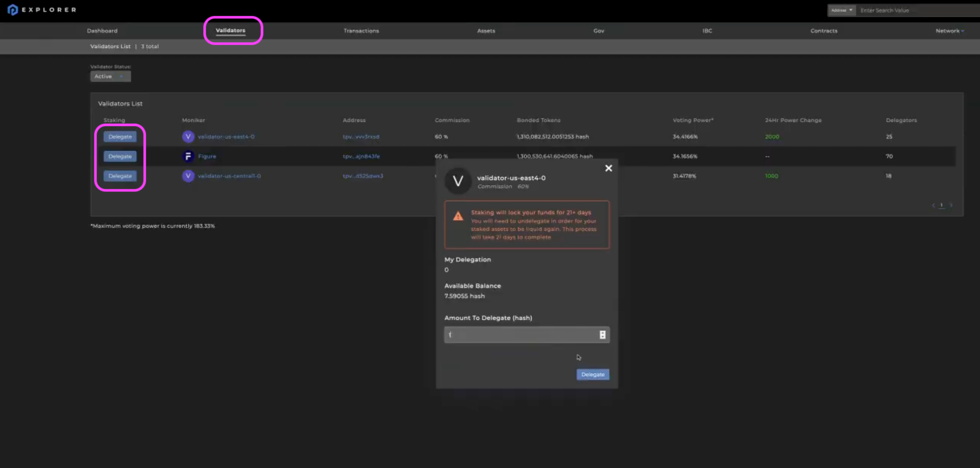Screen dimensions: 980x468
Task: Expand the Network menu dropdown
Action: [949, 31]
